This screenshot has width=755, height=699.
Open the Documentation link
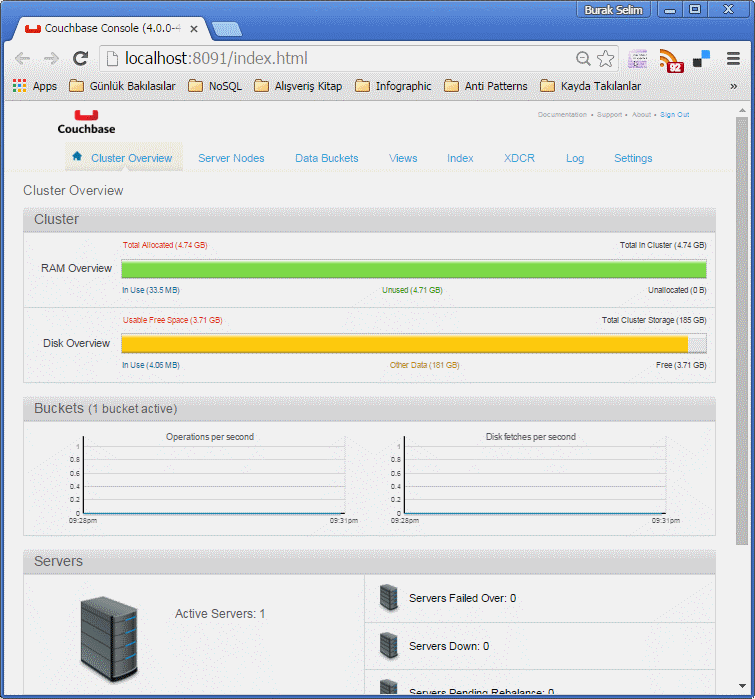click(x=562, y=115)
